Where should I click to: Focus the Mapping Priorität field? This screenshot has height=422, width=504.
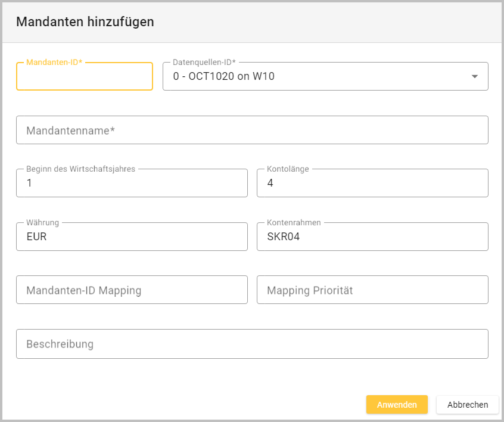point(372,290)
